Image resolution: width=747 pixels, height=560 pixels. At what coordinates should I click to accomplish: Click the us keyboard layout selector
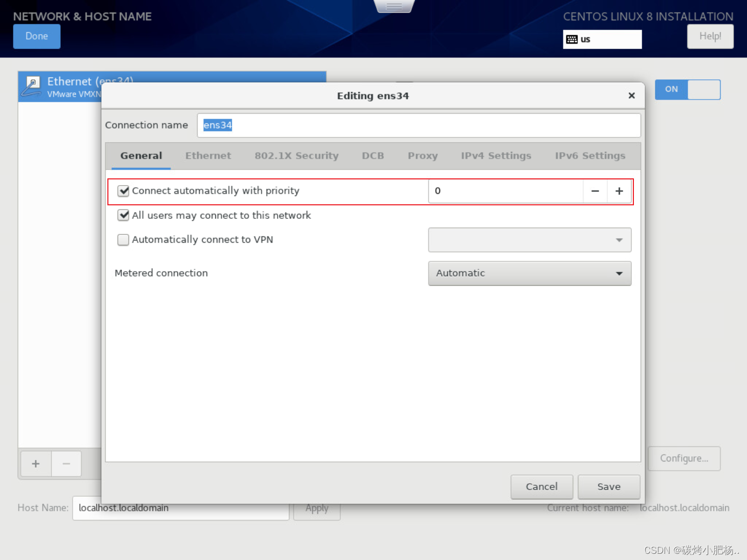(602, 39)
